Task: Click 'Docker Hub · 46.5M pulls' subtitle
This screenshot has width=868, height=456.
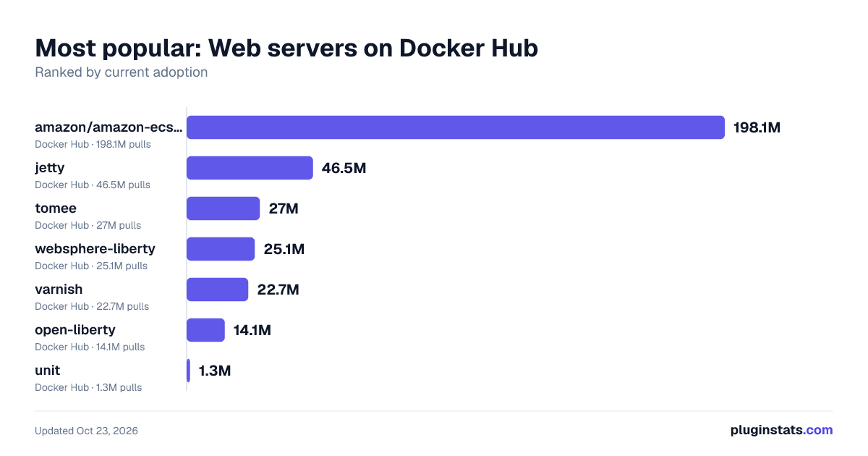Action: [93, 185]
